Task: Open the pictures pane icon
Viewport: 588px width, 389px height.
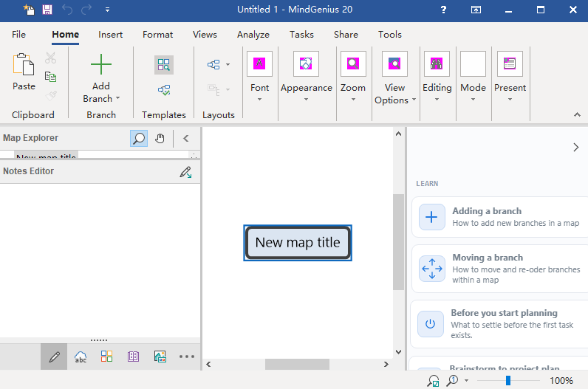Action: 160,357
